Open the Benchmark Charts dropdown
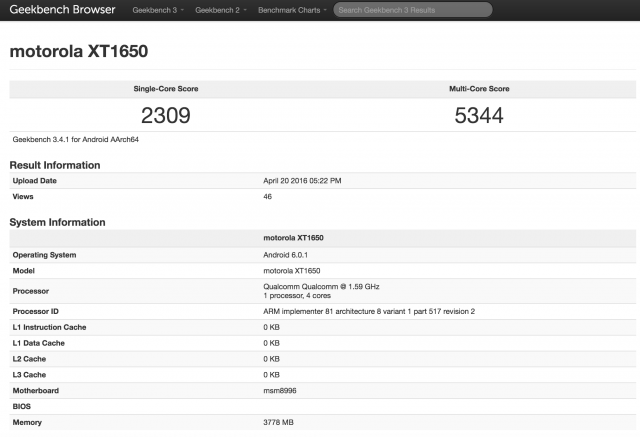This screenshot has height=437, width=640. coord(292,10)
